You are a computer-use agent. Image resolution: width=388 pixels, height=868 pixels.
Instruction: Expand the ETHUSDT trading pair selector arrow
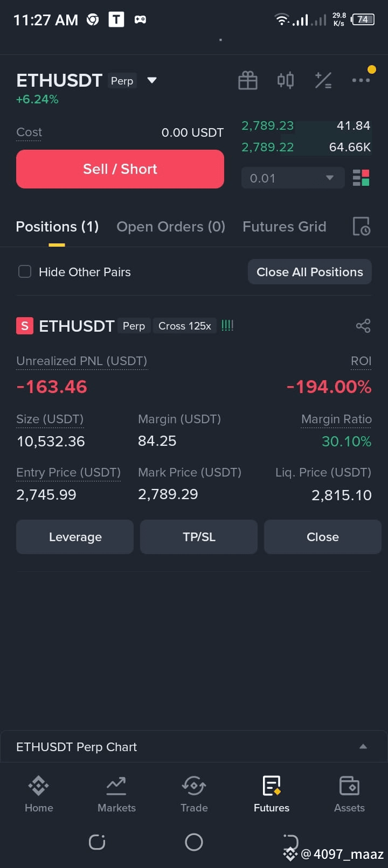click(x=152, y=81)
